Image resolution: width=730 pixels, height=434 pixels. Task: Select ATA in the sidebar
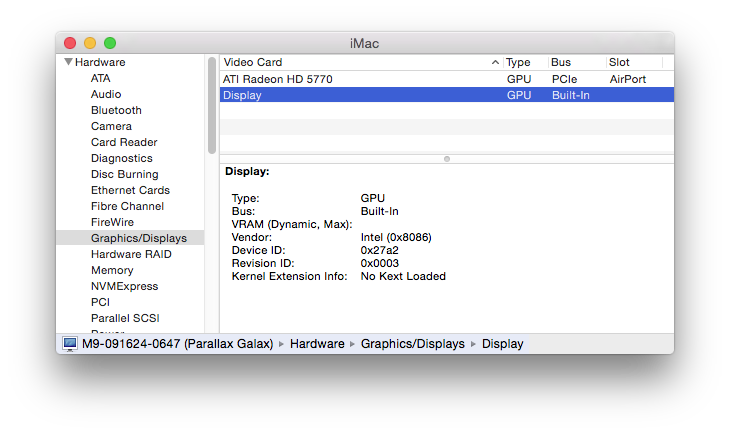[x=100, y=78]
